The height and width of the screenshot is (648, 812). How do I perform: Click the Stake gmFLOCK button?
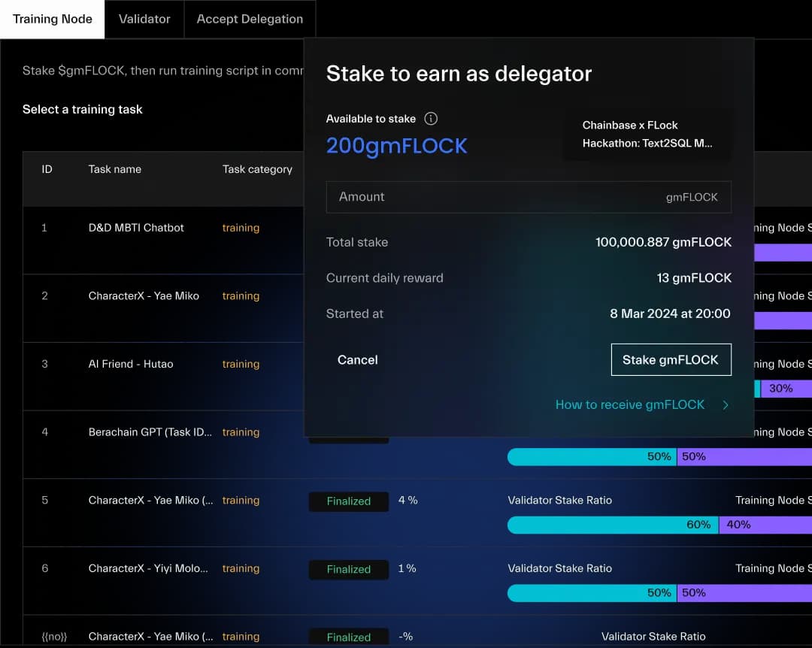click(671, 360)
